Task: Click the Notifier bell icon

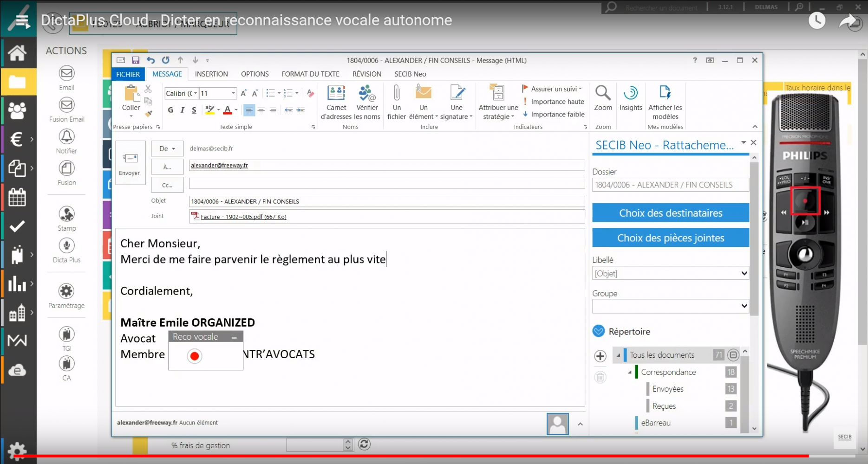Action: (66, 136)
